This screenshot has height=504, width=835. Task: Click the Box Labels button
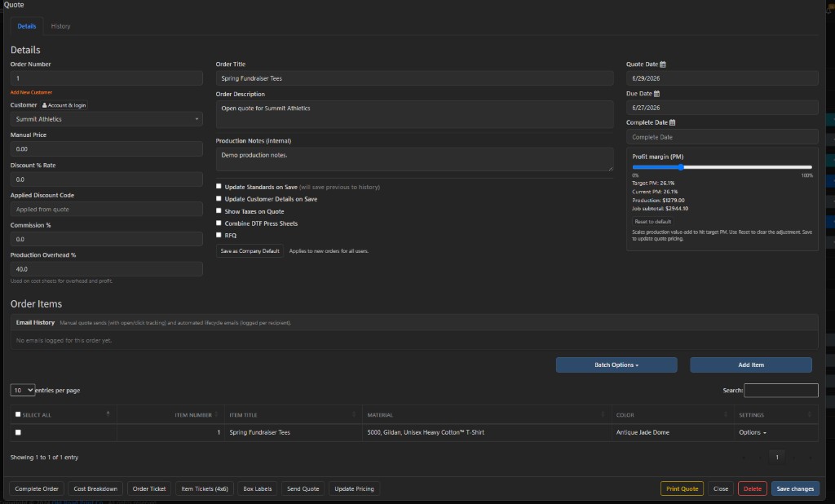pos(257,489)
